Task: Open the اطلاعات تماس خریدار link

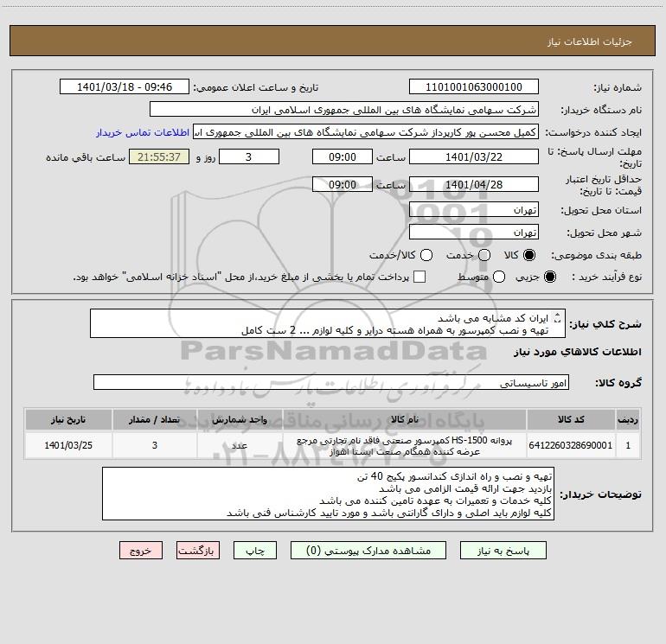Action: coord(143,132)
